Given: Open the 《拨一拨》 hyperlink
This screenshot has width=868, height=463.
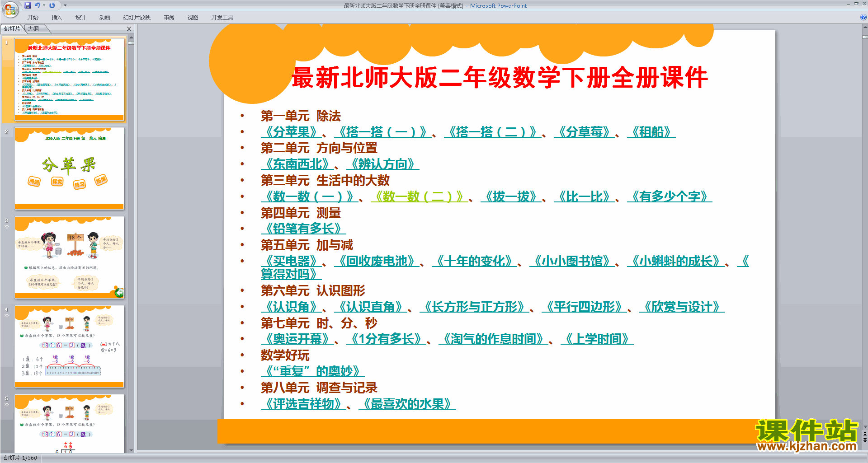Looking at the screenshot, I should 511,196.
